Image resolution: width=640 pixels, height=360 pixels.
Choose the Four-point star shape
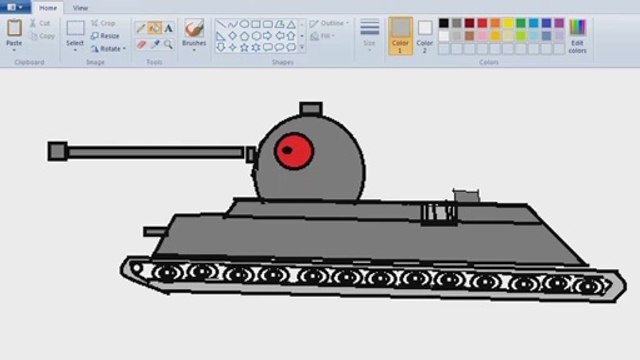[x=232, y=47]
